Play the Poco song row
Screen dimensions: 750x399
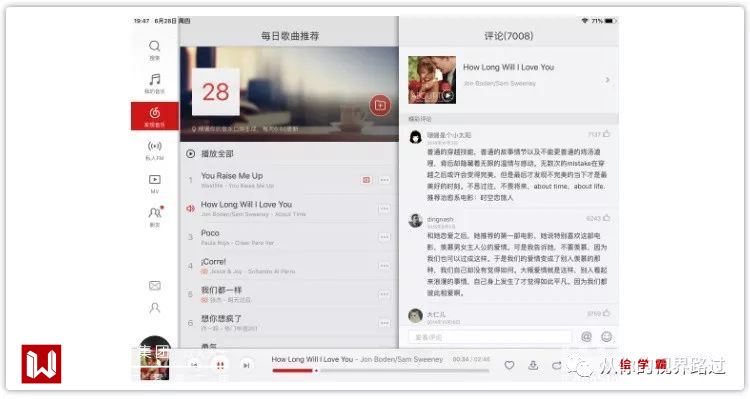(289, 237)
